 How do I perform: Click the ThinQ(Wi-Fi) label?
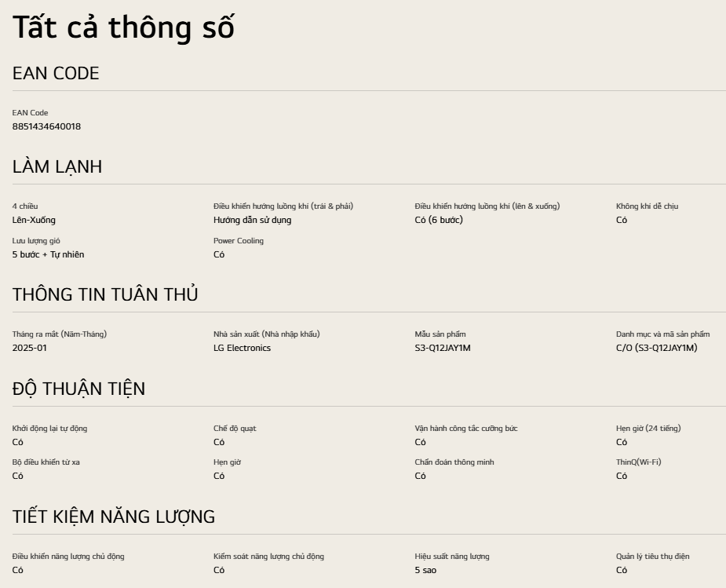click(638, 462)
